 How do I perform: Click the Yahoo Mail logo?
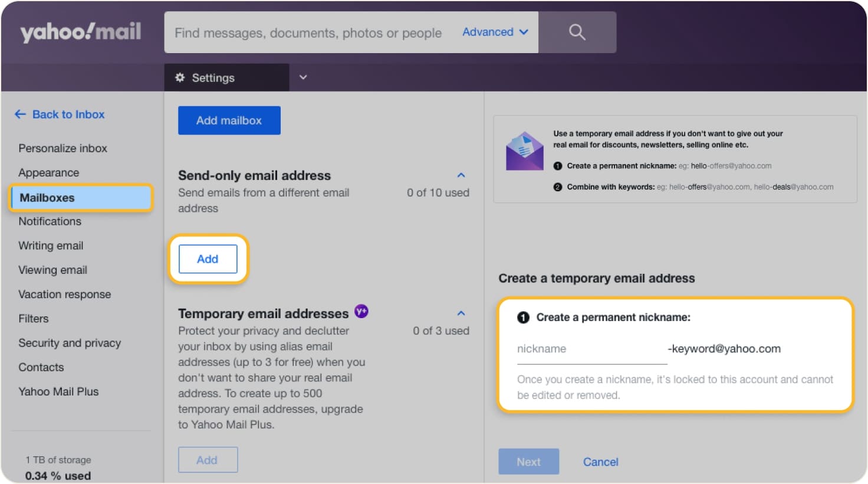click(x=80, y=32)
